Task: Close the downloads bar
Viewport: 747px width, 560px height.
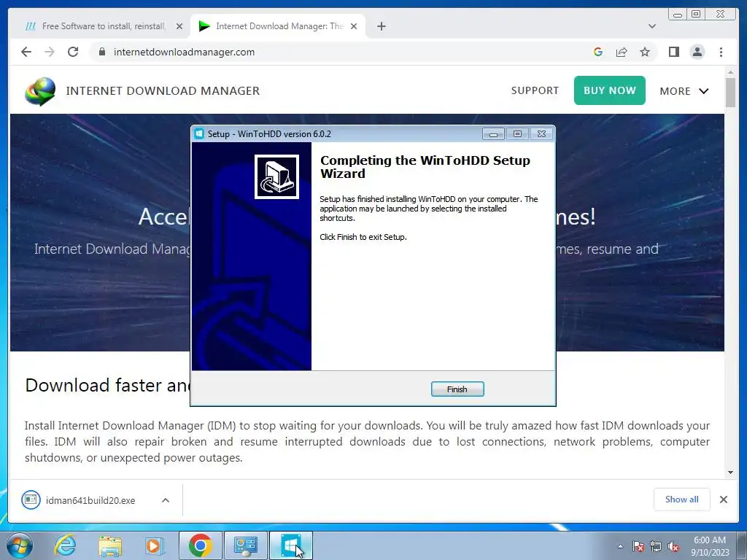Action: [723, 499]
